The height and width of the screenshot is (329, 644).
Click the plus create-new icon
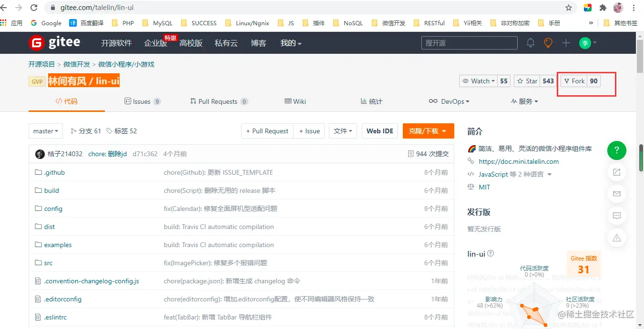click(566, 43)
